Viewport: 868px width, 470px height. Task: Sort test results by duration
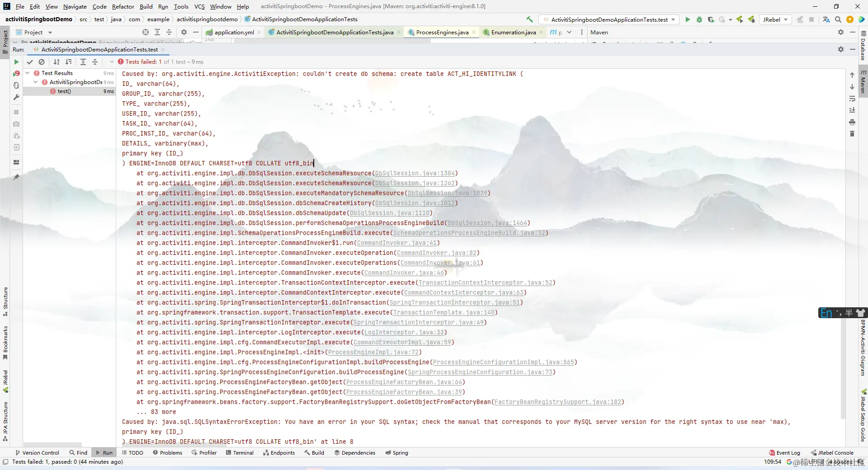(68, 62)
